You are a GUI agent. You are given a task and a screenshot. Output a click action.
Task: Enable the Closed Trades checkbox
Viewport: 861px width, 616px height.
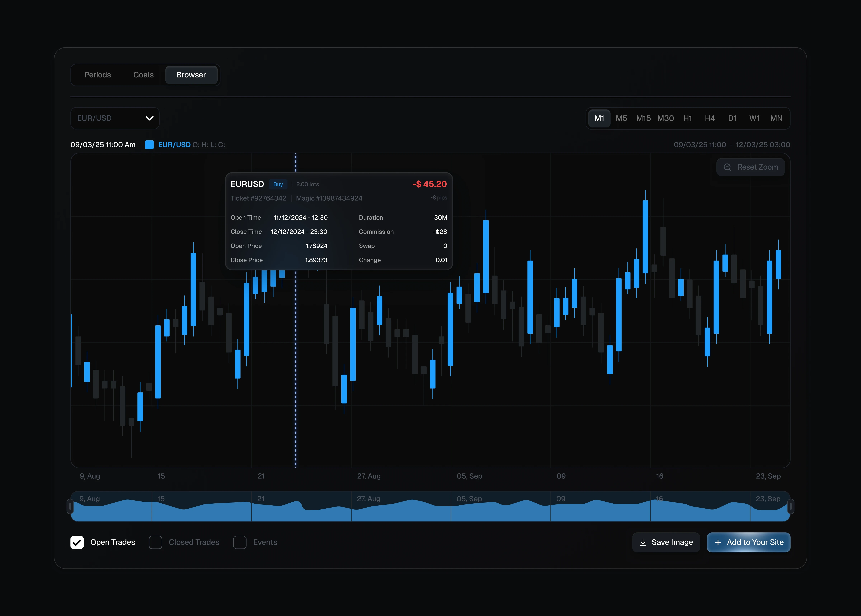(155, 542)
